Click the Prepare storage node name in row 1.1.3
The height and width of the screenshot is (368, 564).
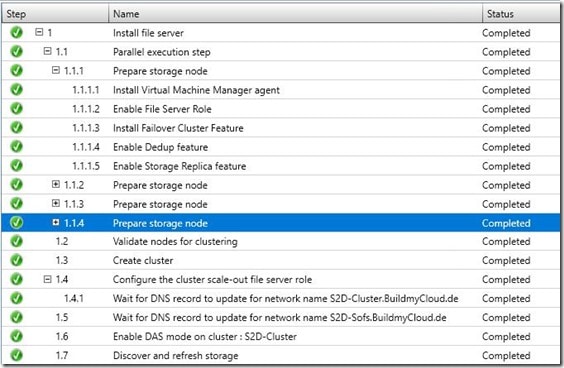(160, 205)
